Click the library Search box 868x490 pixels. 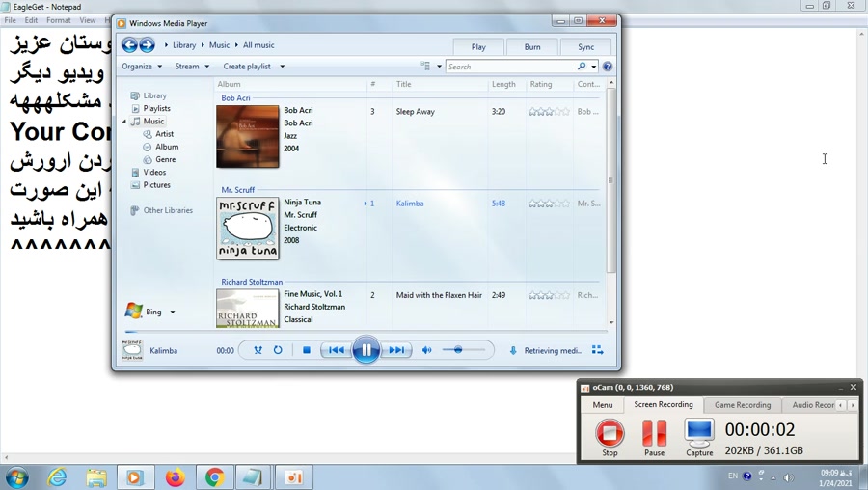tap(510, 67)
